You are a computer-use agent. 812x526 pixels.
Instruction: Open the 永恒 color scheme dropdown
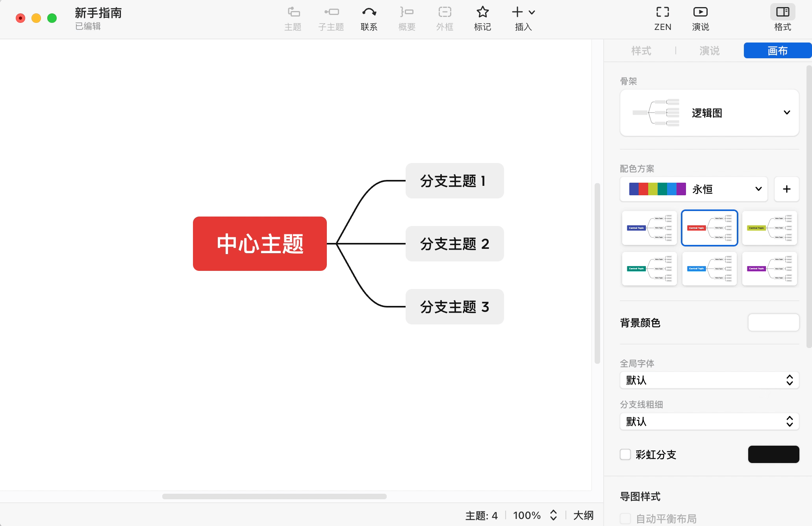pos(757,189)
